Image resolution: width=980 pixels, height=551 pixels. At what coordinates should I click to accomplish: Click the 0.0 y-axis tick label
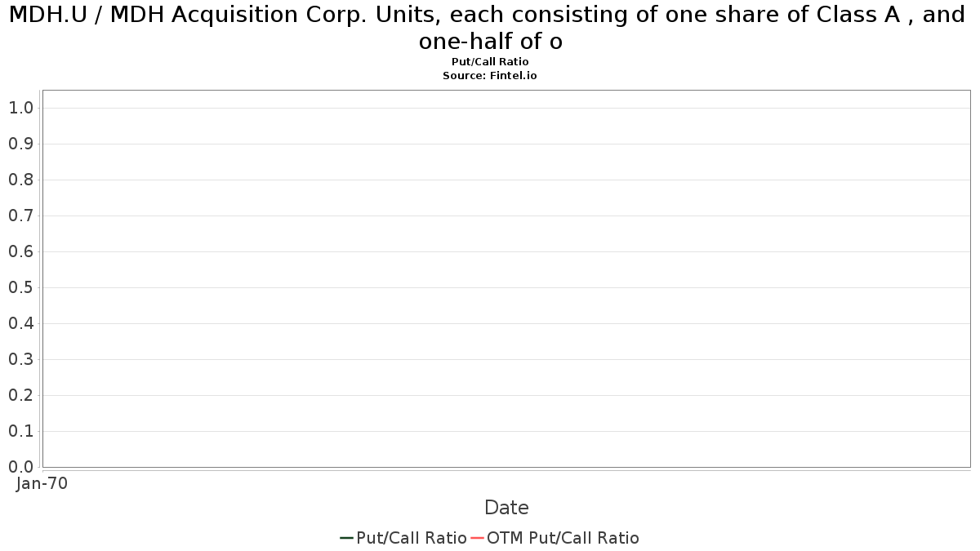coord(21,467)
